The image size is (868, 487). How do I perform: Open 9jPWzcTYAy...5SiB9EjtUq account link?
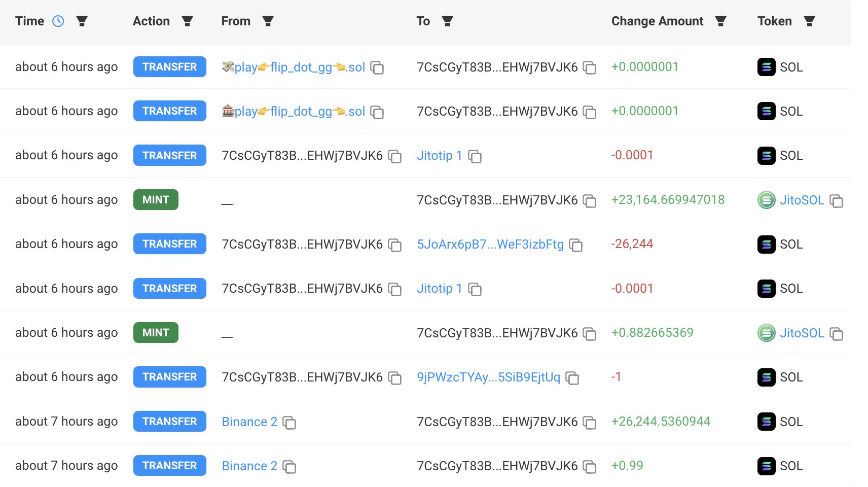pyautogui.click(x=488, y=377)
